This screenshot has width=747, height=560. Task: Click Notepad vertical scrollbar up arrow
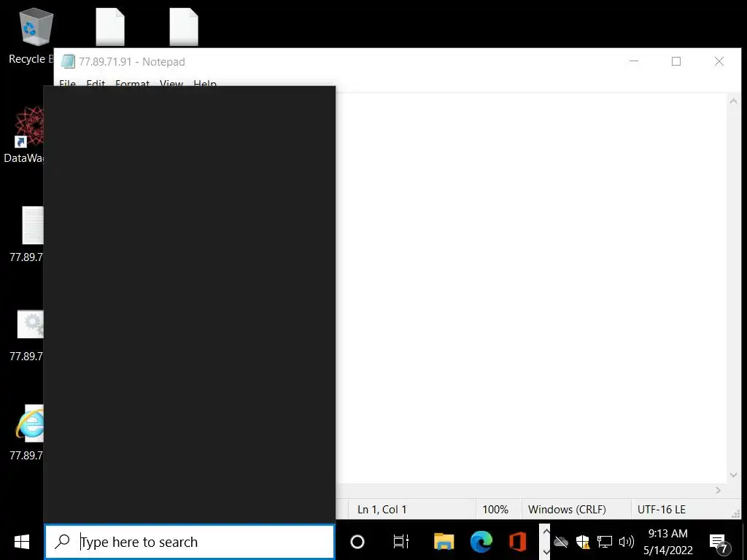pos(734,101)
